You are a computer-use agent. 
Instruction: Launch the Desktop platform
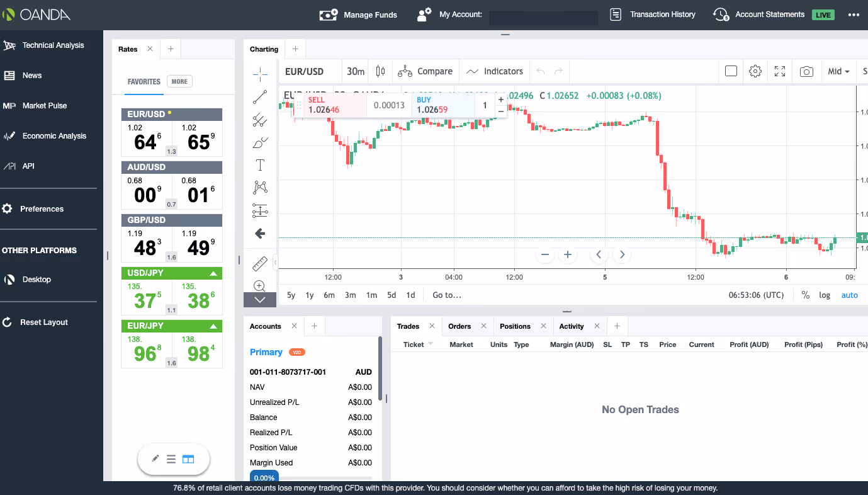(27, 280)
